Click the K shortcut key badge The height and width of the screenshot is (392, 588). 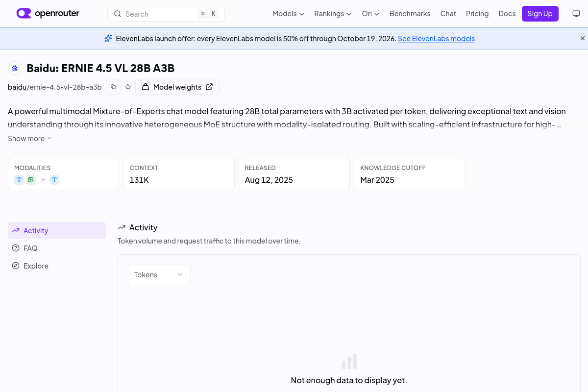(214, 14)
